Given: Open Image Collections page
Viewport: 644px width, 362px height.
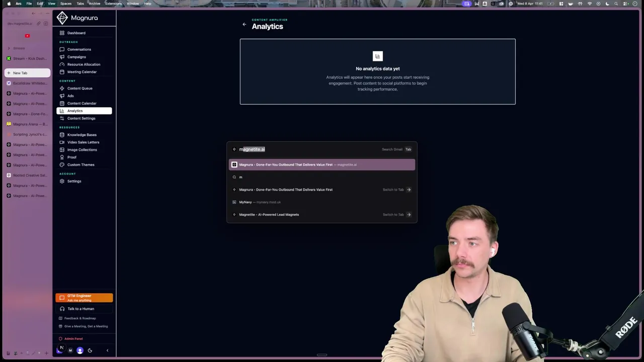Looking at the screenshot, I should (84, 150).
